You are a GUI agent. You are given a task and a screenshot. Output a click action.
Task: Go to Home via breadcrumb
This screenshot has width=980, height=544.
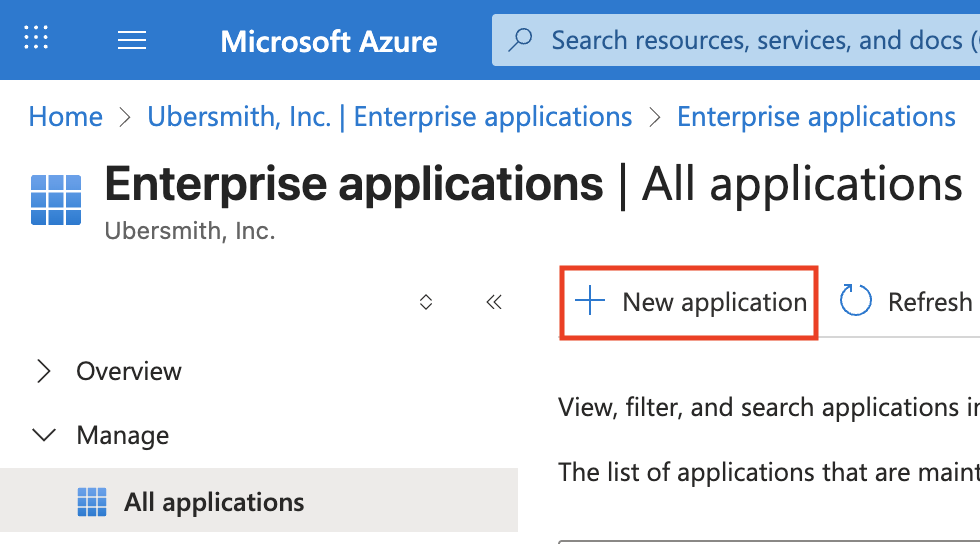66,117
